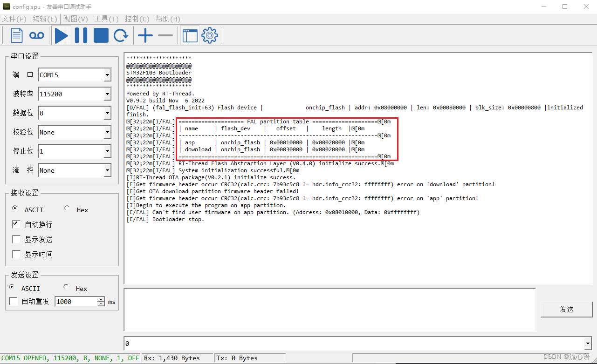Click the plus add icon

145,35
